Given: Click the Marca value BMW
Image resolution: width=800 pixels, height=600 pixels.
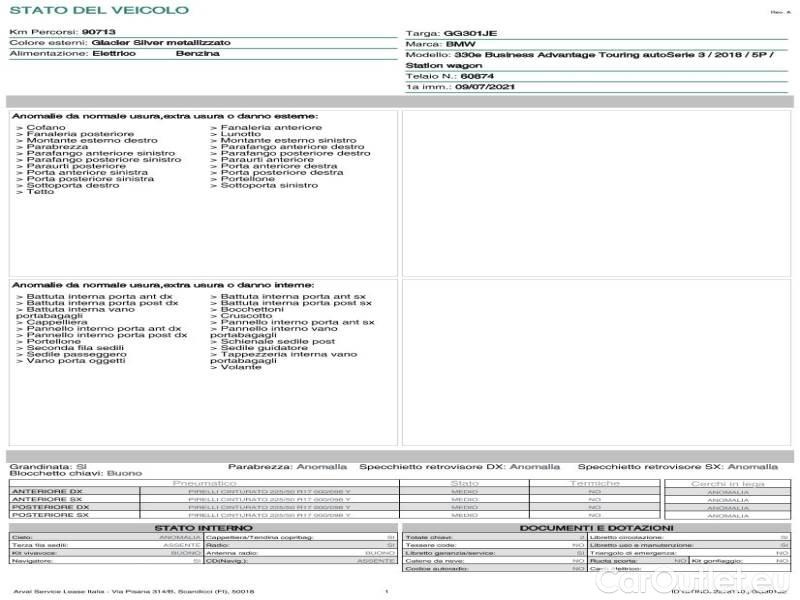Looking at the screenshot, I should point(460,44).
